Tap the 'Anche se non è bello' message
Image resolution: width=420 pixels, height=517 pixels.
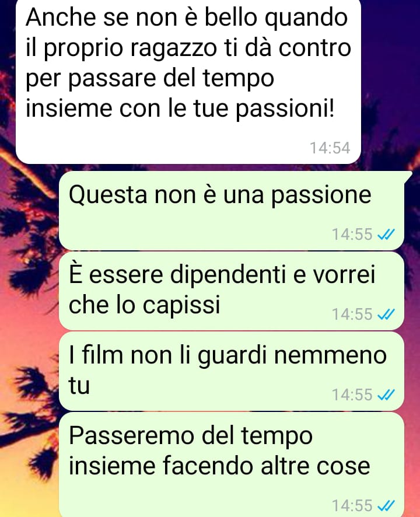pyautogui.click(x=188, y=82)
